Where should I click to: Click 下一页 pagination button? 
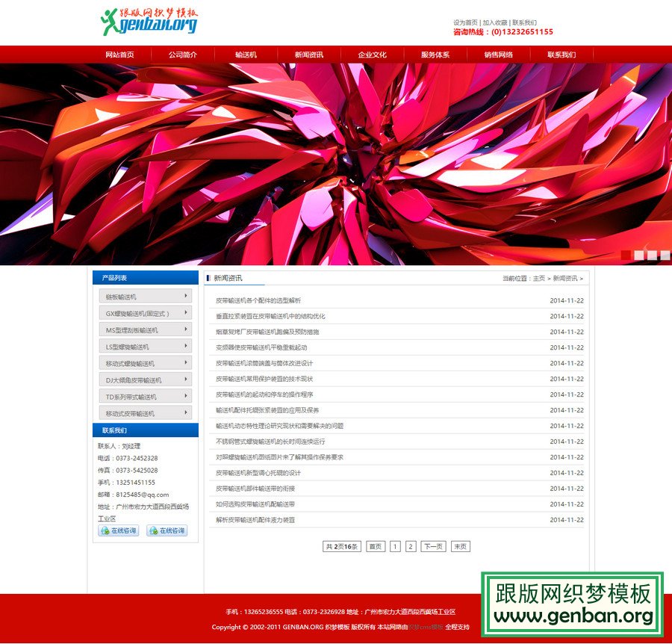tap(433, 546)
